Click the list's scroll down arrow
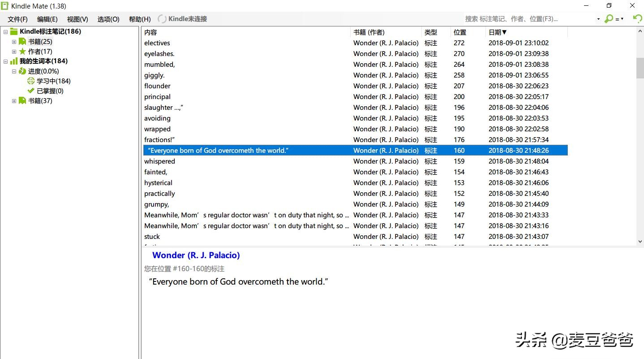The height and width of the screenshot is (359, 644). click(x=640, y=242)
